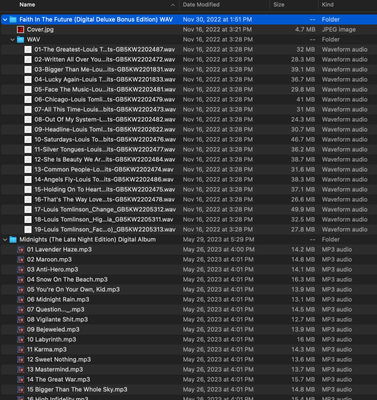Sort by the Kind column header

(327, 5)
